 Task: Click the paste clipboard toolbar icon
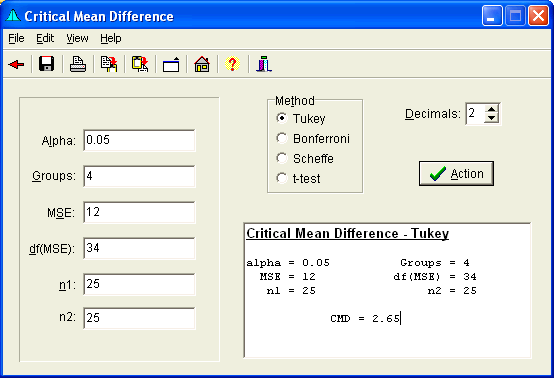140,64
